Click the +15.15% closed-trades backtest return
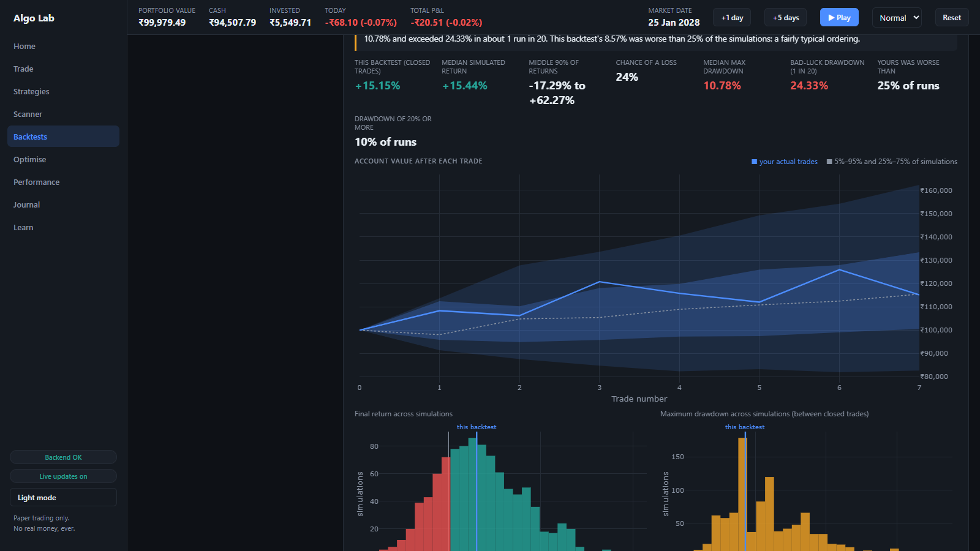Image resolution: width=980 pixels, height=551 pixels. [377, 86]
